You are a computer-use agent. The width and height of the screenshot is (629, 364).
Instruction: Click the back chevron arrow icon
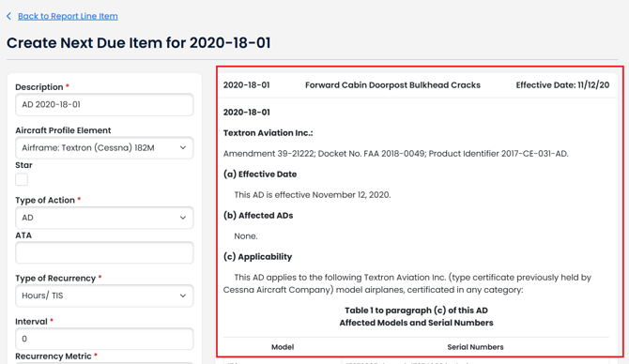click(x=8, y=16)
